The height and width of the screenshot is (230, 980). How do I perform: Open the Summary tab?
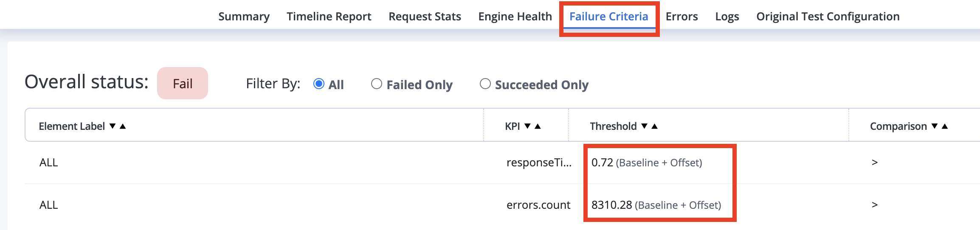tap(244, 16)
